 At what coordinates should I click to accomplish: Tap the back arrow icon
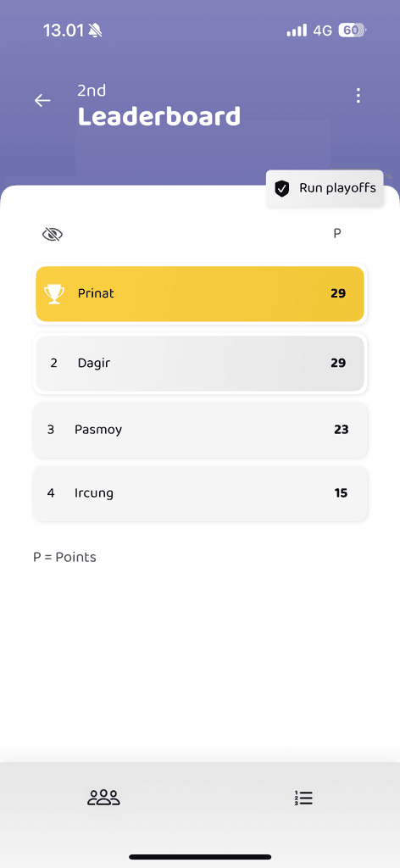[42, 100]
